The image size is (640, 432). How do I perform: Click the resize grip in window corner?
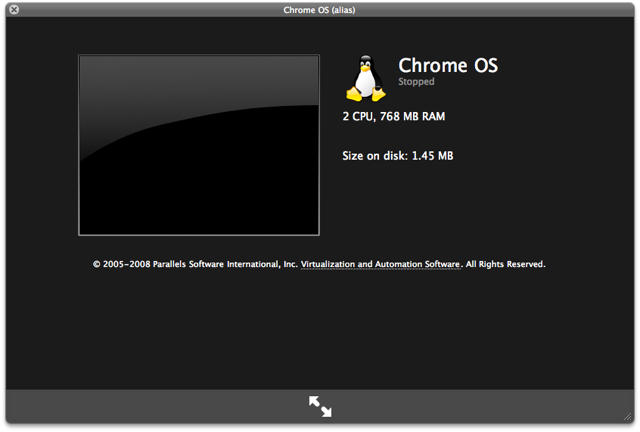coord(628,420)
